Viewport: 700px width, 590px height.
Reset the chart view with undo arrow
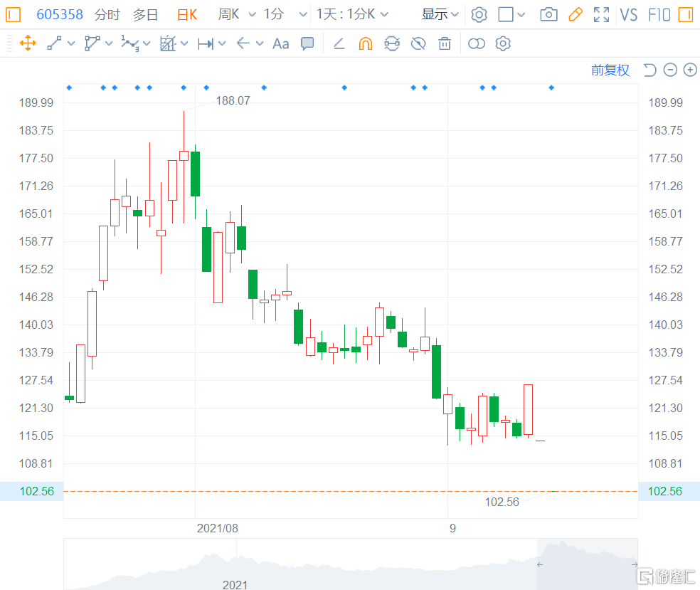click(x=650, y=70)
